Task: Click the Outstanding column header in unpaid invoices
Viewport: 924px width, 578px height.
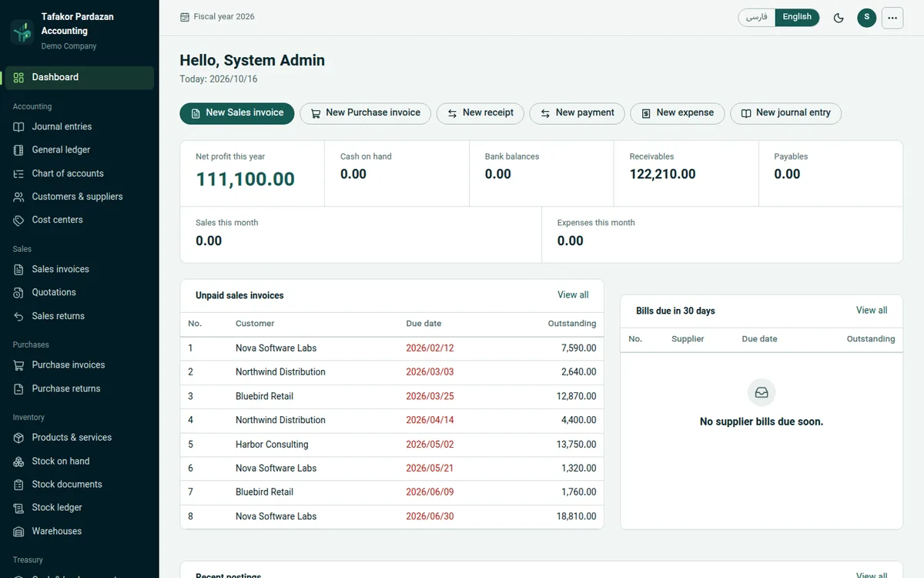Action: tap(572, 324)
